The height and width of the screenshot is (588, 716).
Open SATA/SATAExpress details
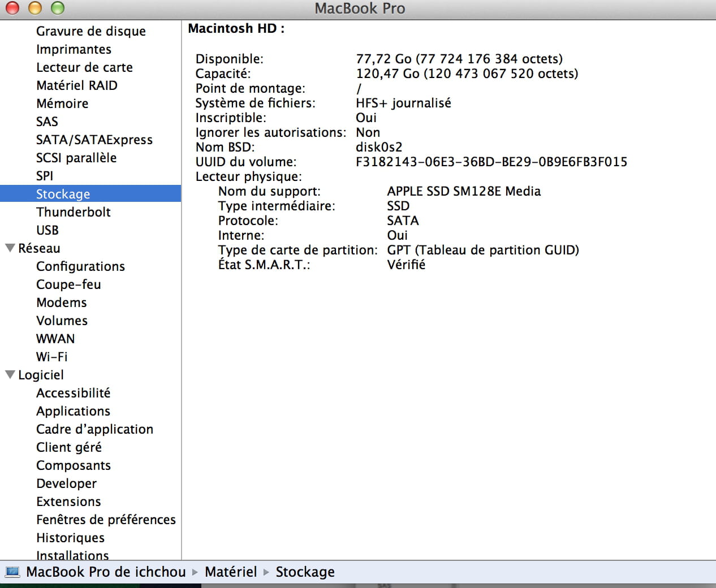[94, 140]
